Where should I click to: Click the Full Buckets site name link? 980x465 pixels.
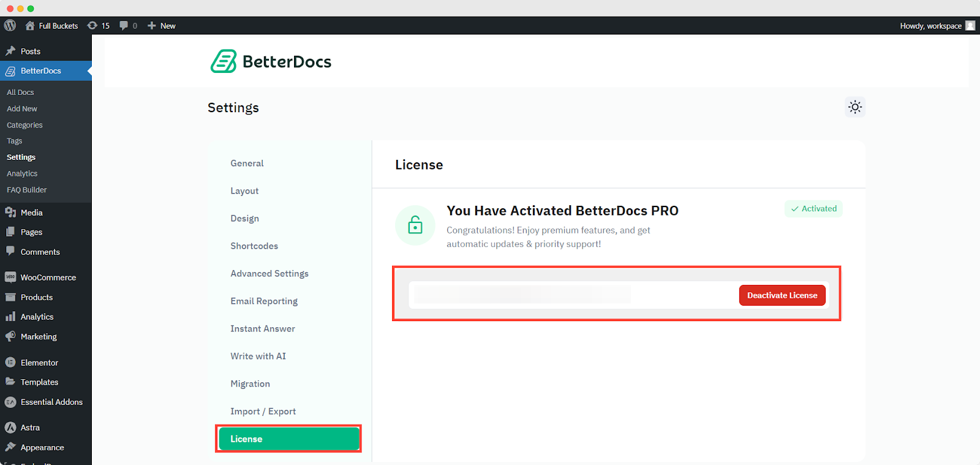pos(58,26)
